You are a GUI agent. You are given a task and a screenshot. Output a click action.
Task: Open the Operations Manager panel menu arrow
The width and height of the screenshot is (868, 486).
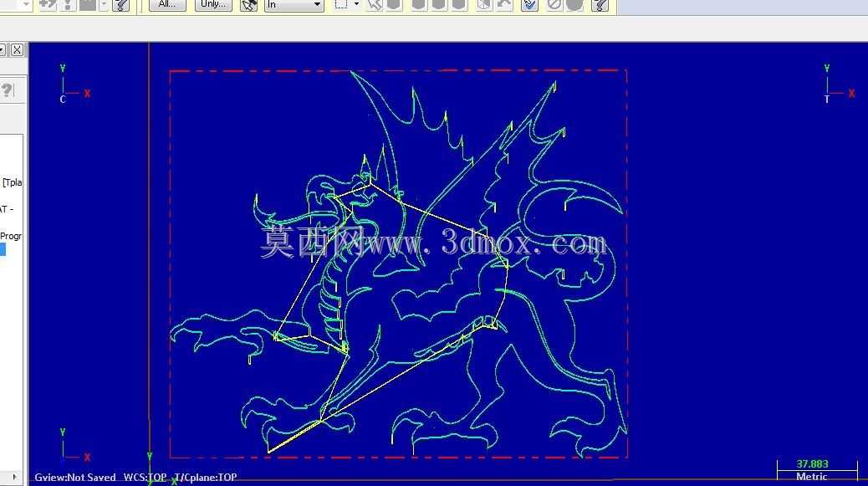click(x=3, y=50)
